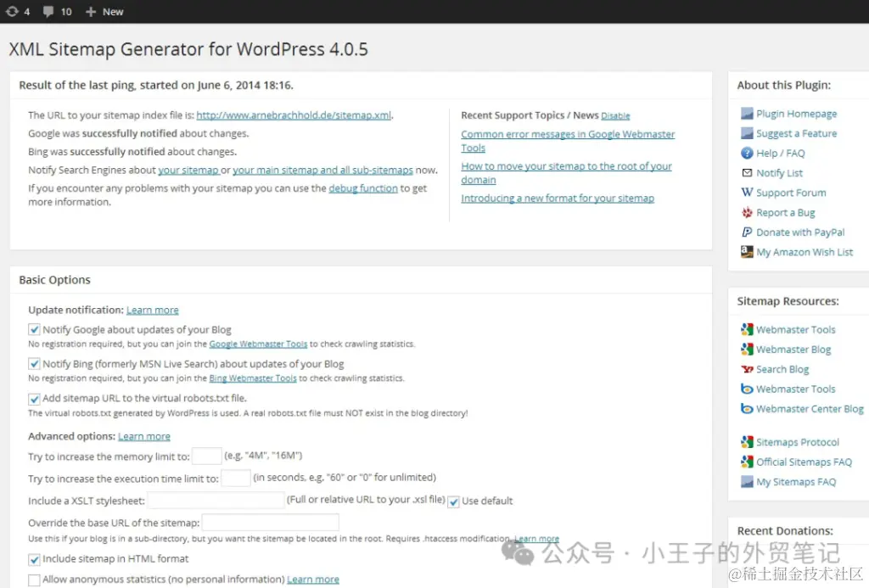Open Report a Bug link text
Viewport: 869px width, 588px height.
tap(785, 213)
